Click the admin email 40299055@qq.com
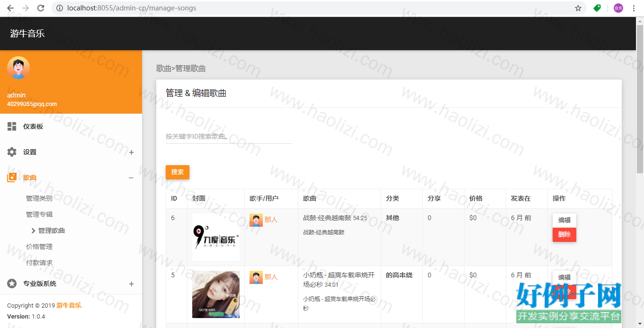 (x=32, y=104)
